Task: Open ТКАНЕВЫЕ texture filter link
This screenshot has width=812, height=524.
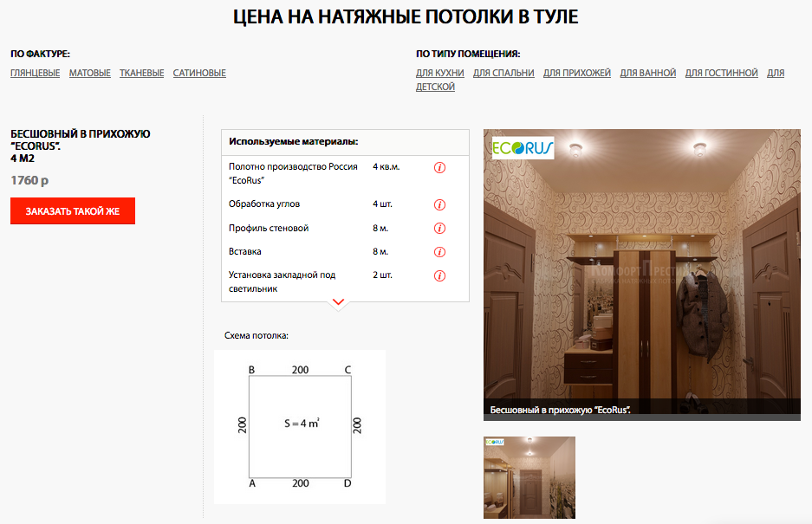Action: [142, 73]
